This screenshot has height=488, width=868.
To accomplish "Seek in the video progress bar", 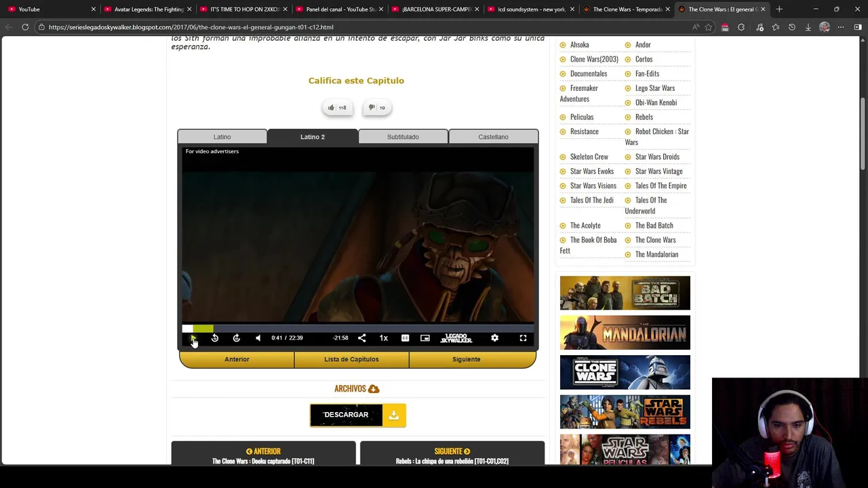I will point(358,329).
